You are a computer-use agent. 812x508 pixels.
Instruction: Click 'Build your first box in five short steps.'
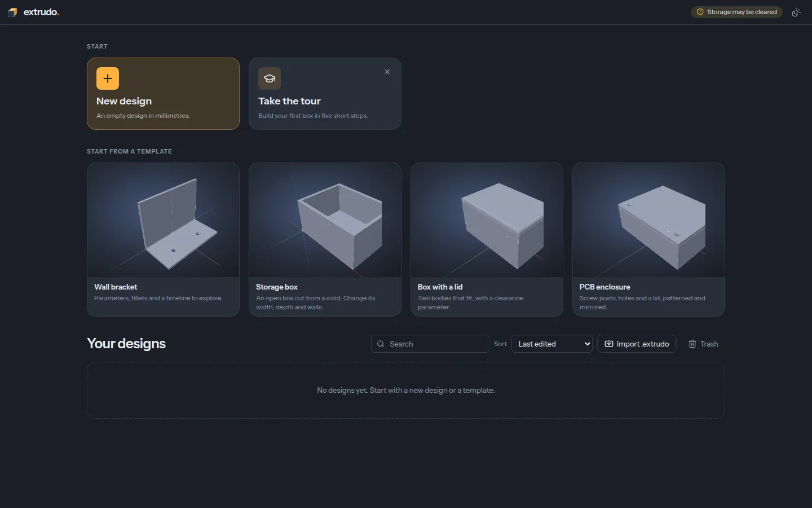313,116
